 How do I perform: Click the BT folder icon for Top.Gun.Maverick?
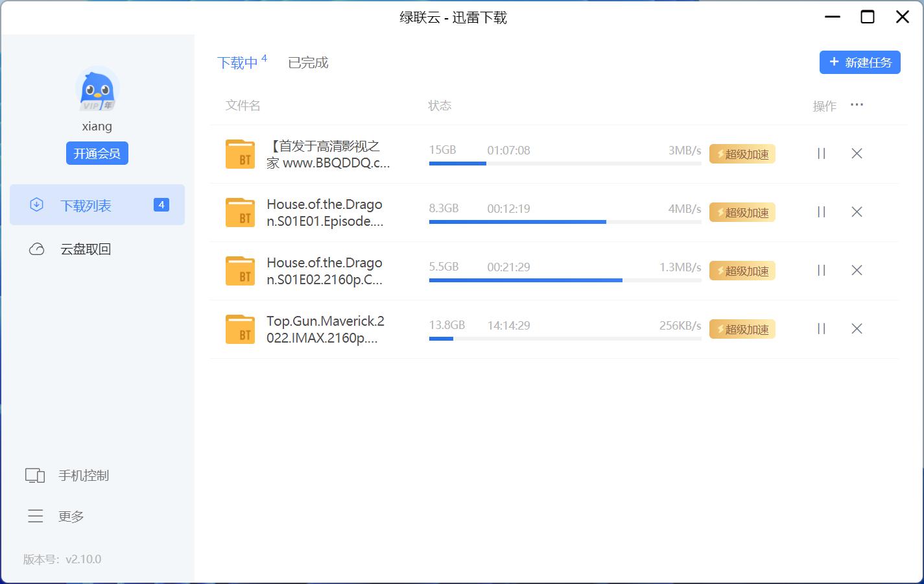240,329
